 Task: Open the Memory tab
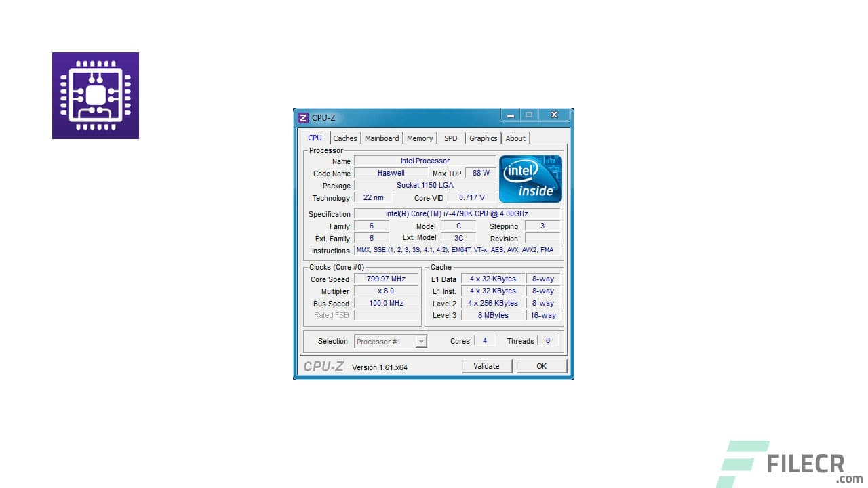tap(419, 138)
